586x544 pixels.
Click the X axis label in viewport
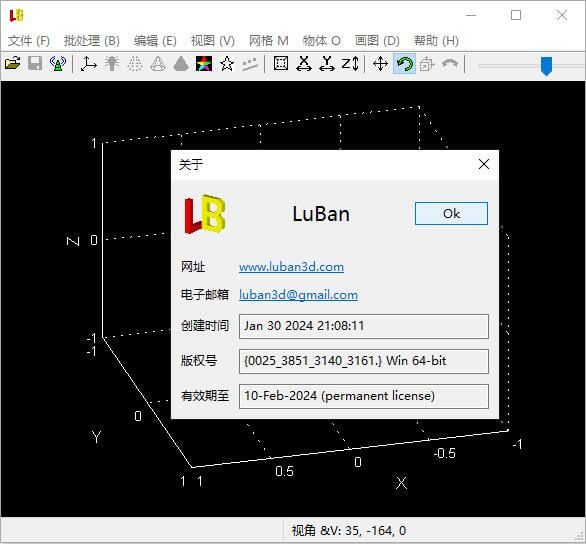tap(401, 483)
